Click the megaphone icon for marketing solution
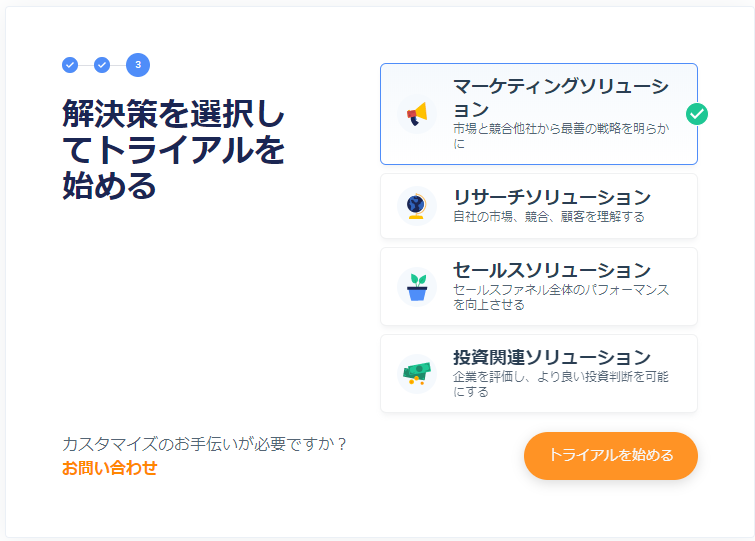Screen dimensions: 755x541 pyautogui.click(x=416, y=114)
